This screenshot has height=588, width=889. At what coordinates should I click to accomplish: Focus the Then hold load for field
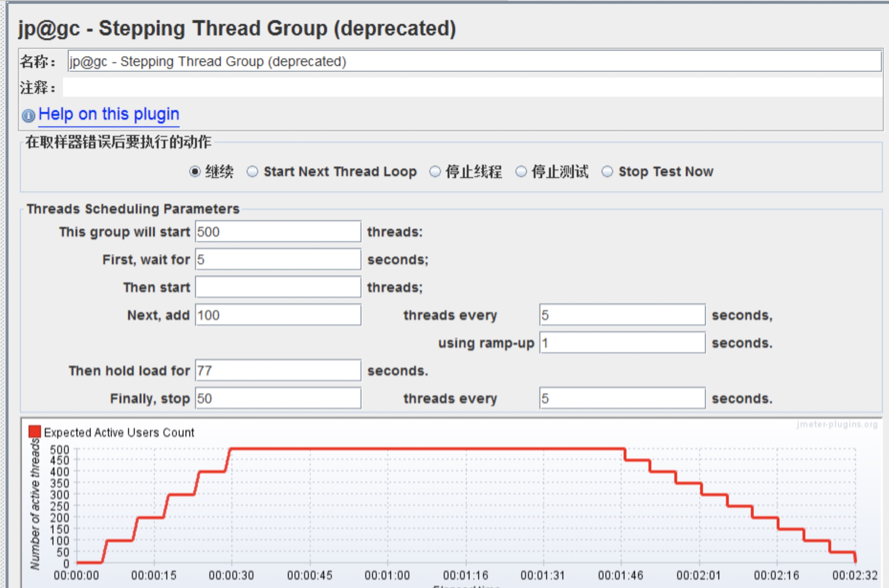click(278, 371)
